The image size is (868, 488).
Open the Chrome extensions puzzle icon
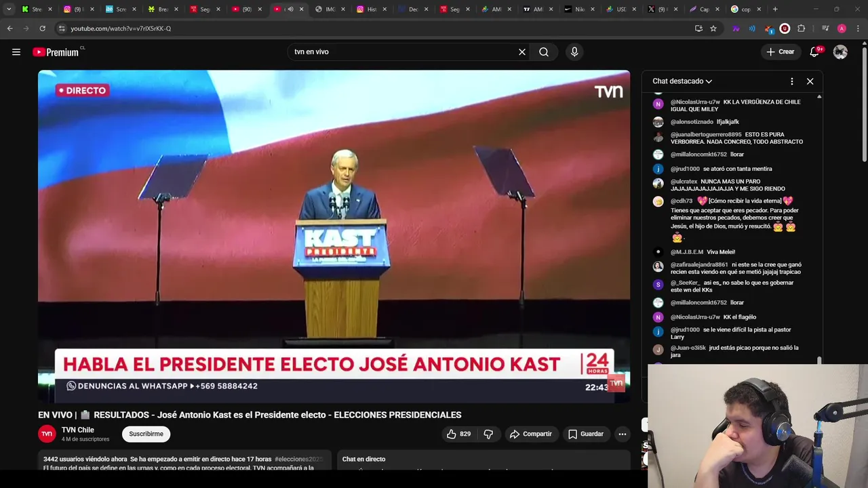click(x=802, y=28)
